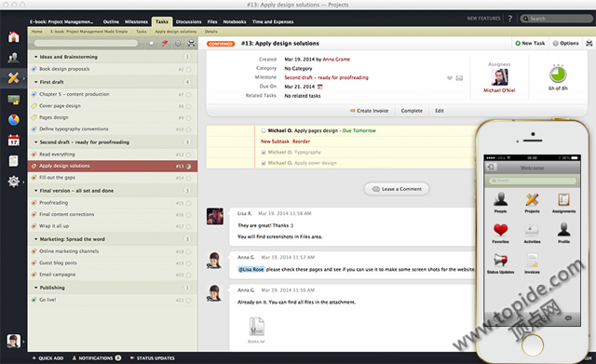596x364 pixels.
Task: Switch to the Outline tab
Action: click(x=111, y=21)
